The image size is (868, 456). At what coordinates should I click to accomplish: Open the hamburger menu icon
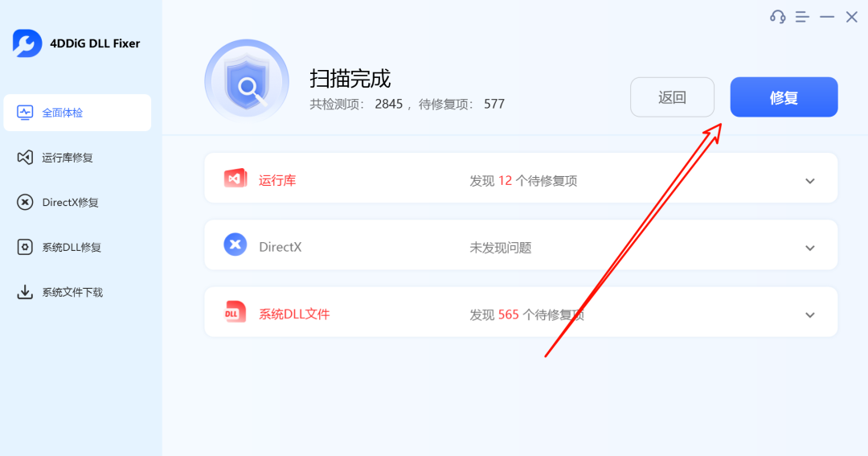[x=802, y=17]
